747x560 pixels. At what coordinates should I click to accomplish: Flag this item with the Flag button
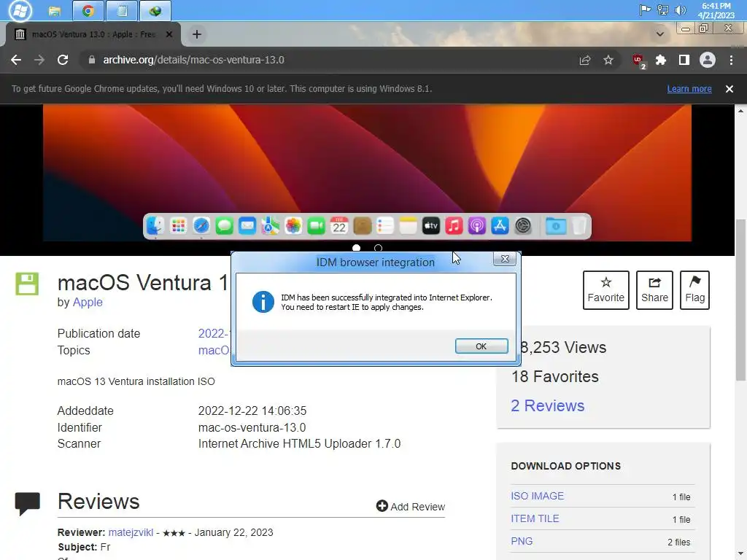coord(694,290)
